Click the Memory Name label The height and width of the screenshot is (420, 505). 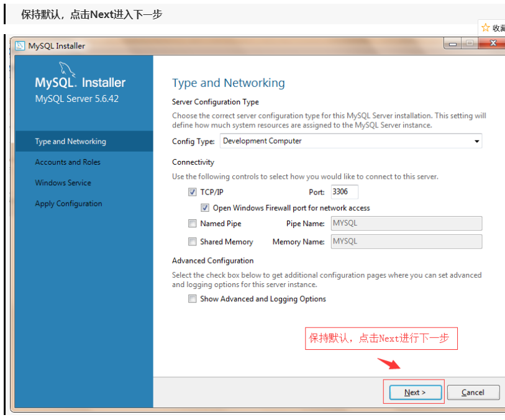299,242
